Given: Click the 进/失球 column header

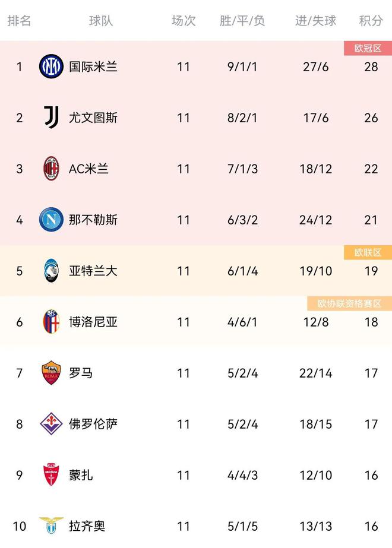Looking at the screenshot, I should [315, 21].
